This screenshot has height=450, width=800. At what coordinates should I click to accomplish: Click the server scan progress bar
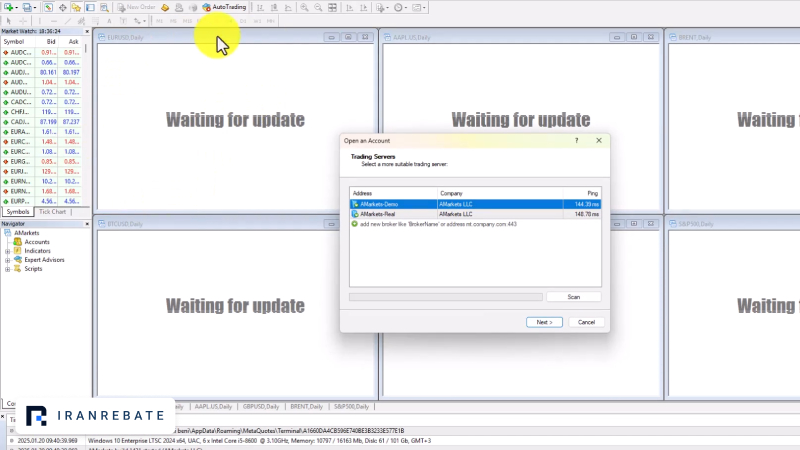tap(446, 297)
